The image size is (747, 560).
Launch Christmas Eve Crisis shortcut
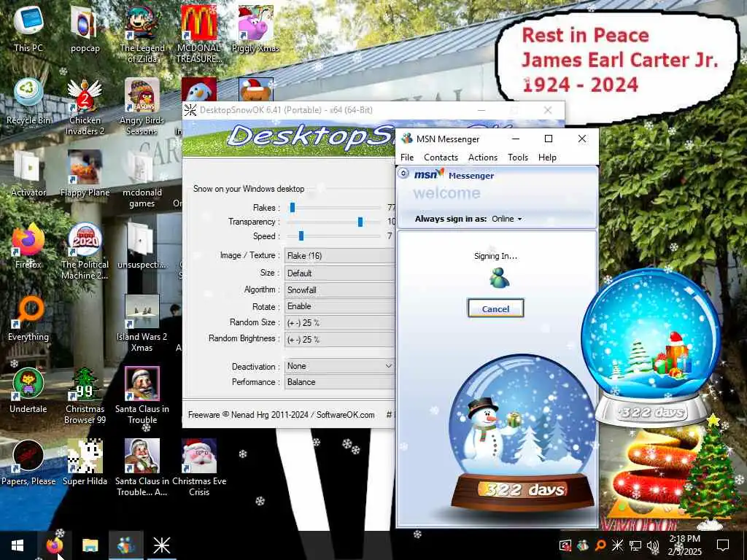[x=199, y=467]
